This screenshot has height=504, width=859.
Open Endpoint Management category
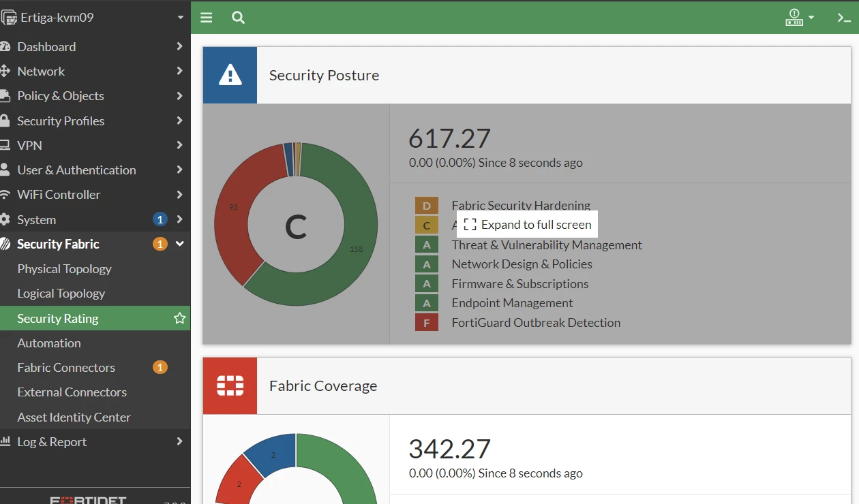coord(512,303)
